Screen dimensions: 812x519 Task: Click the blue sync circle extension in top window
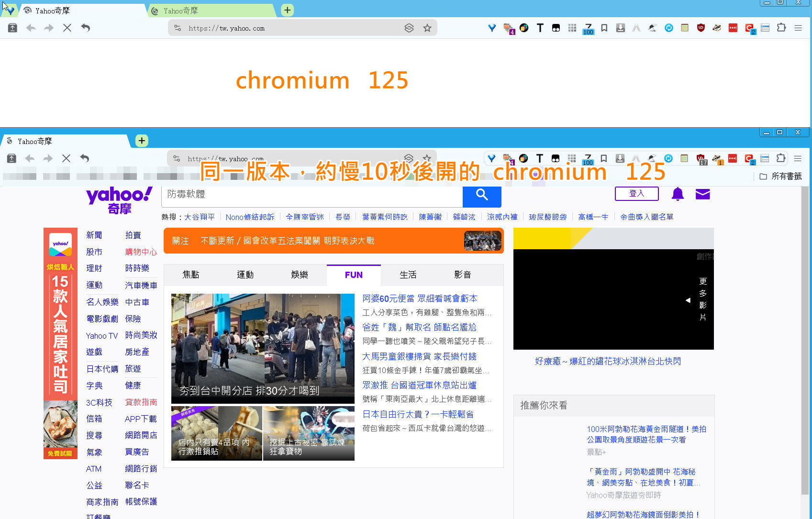[x=669, y=28]
